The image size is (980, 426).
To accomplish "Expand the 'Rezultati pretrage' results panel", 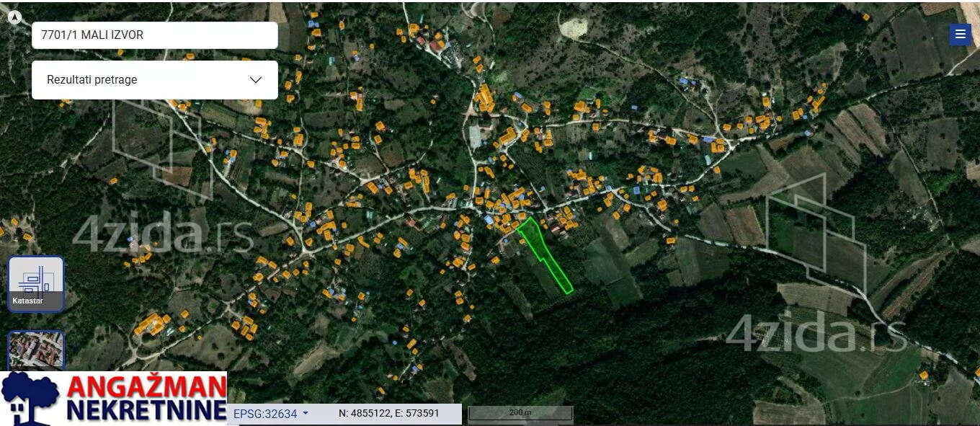I will pos(154,80).
